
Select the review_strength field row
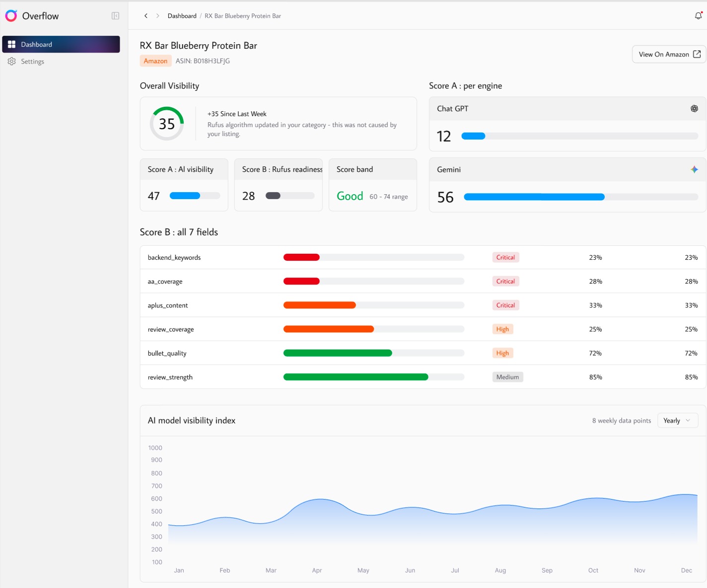[423, 377]
